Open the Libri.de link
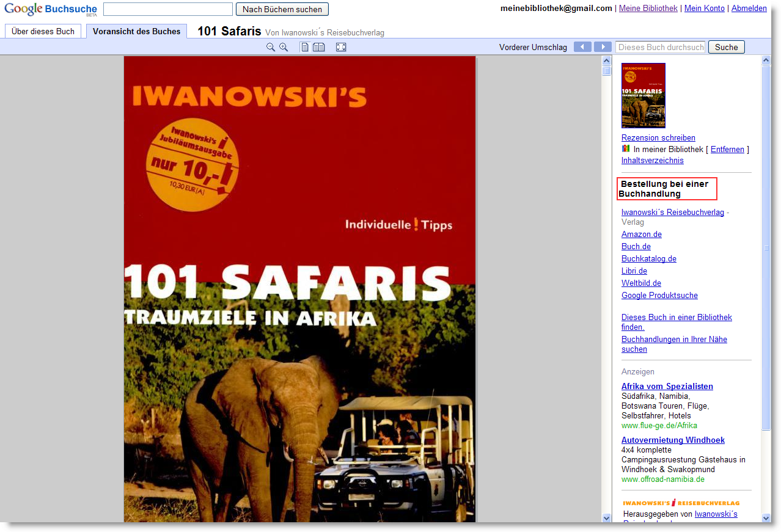 tap(634, 271)
